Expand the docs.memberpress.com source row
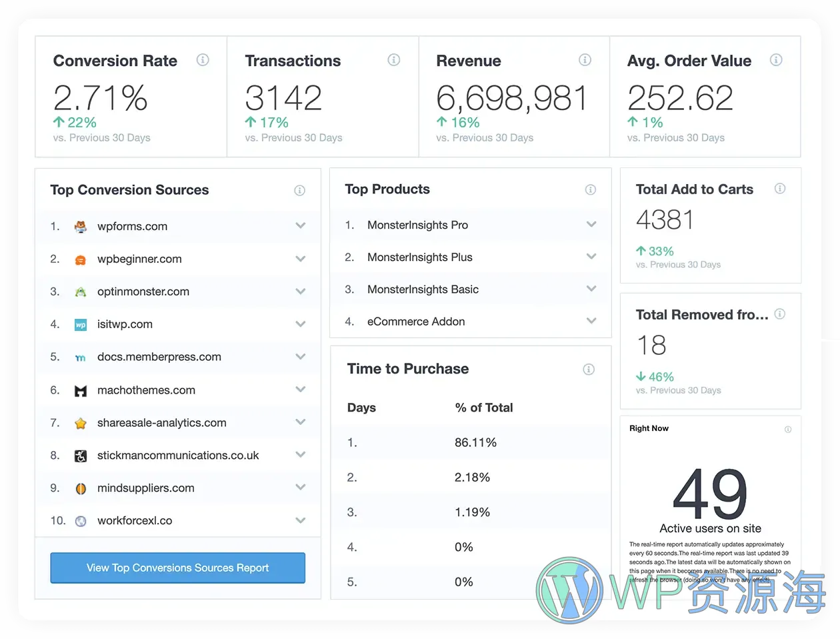The height and width of the screenshot is (639, 840). click(301, 356)
